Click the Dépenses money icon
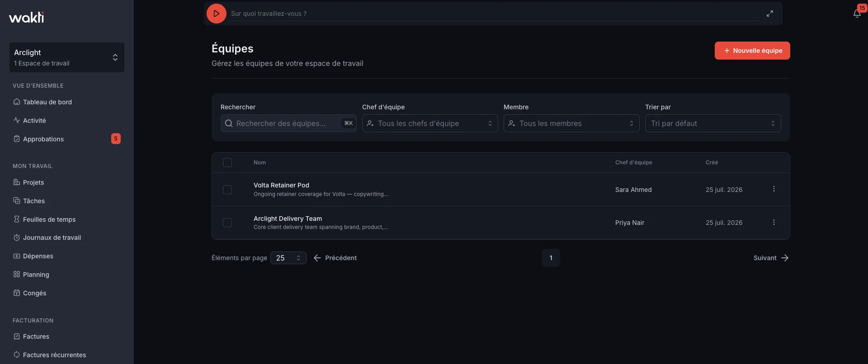This screenshot has width=868, height=364. point(17,256)
